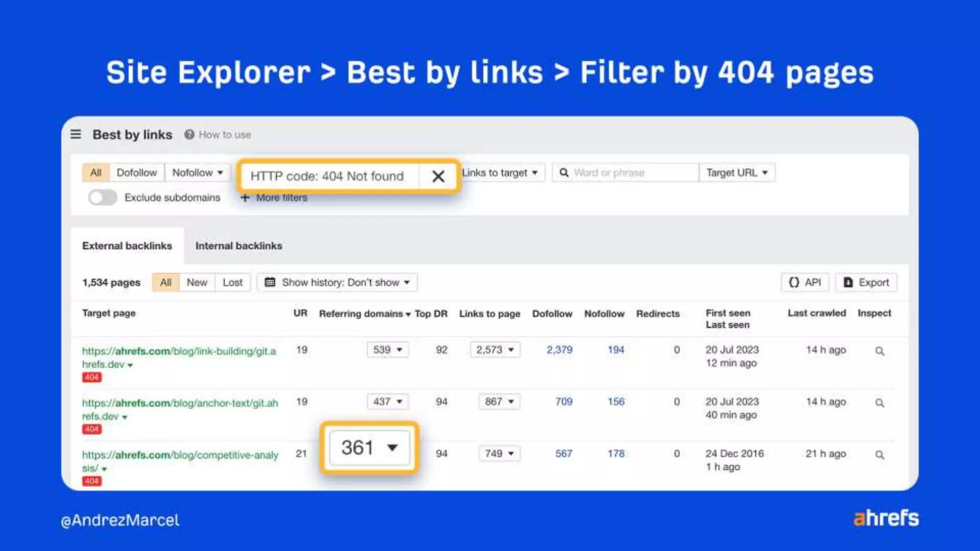Screen dimensions: 980x551
Task: Click the 156 nofollow count
Action: 616,401
